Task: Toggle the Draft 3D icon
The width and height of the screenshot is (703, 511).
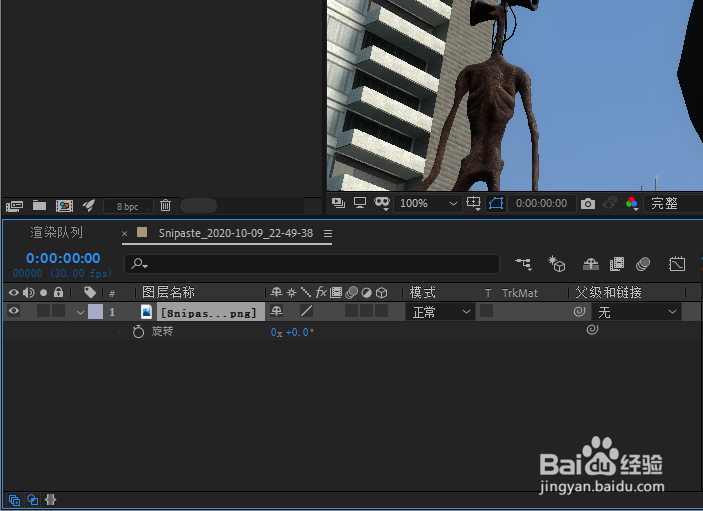Action: [556, 264]
